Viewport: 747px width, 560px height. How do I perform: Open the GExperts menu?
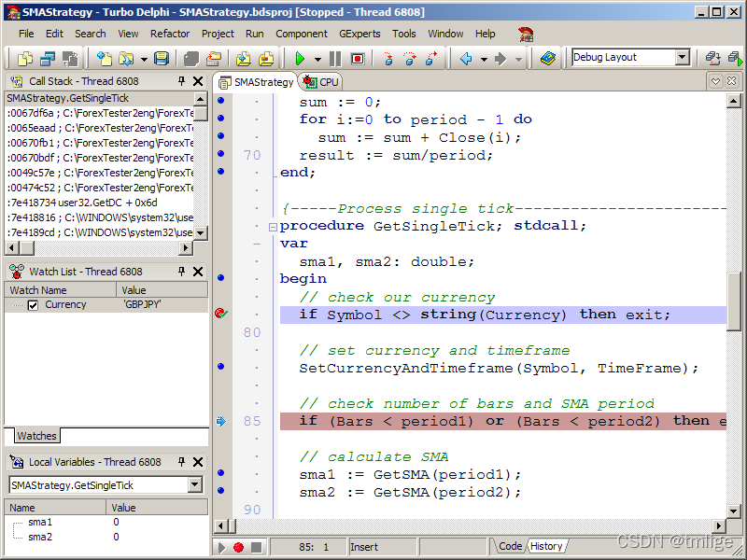(x=359, y=34)
